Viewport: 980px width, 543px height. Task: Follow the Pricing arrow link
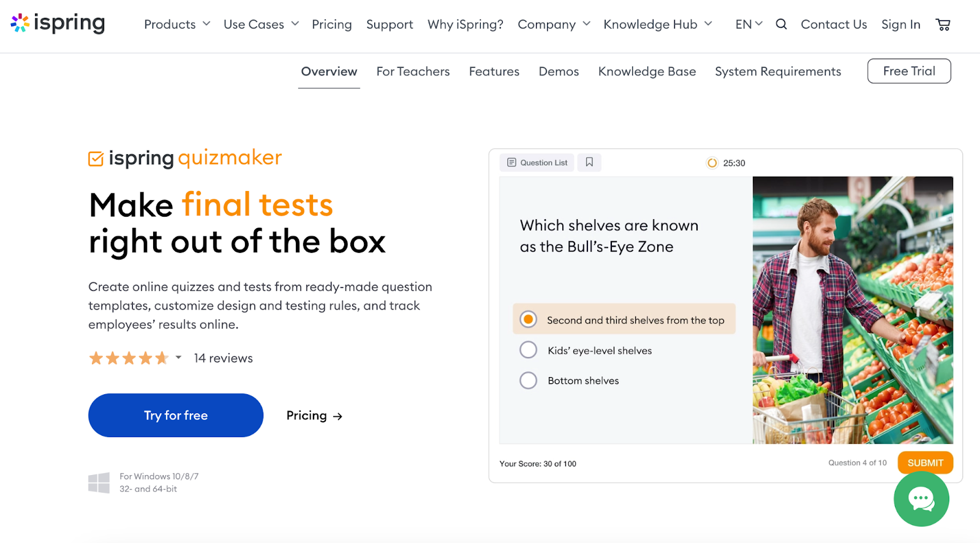pyautogui.click(x=314, y=416)
